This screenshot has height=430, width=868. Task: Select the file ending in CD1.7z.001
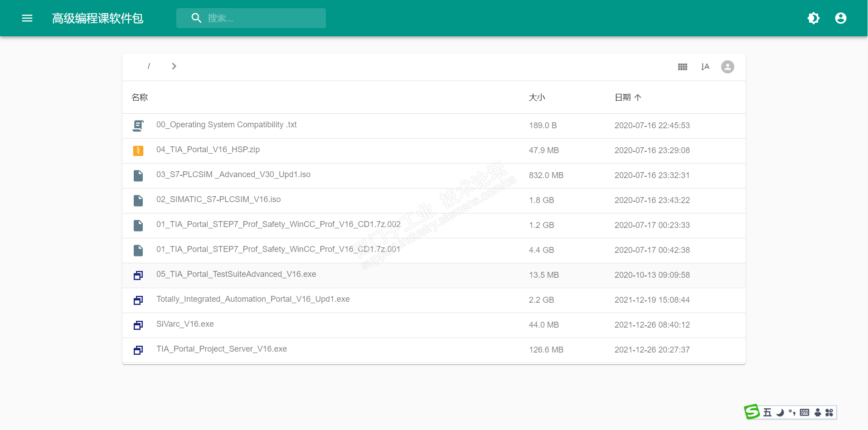(x=278, y=249)
